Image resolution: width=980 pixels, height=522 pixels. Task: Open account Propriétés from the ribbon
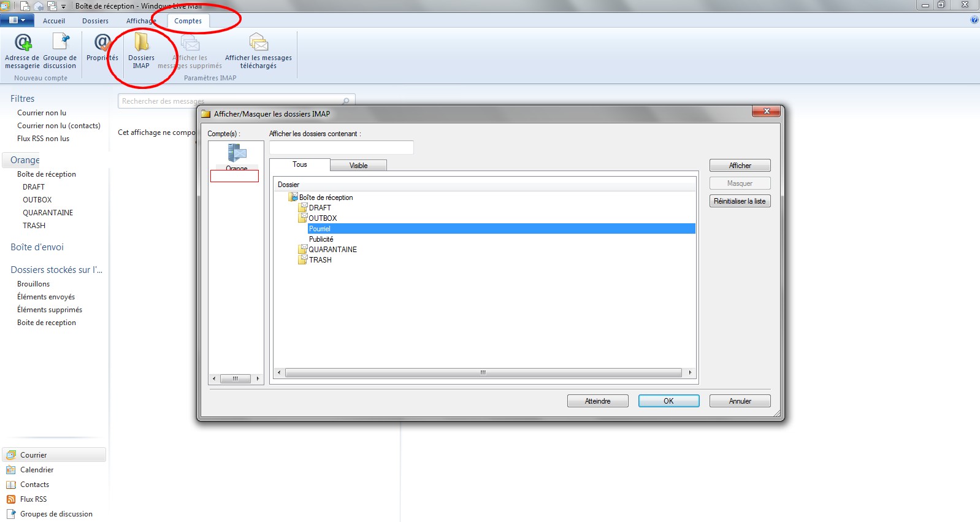coord(102,48)
